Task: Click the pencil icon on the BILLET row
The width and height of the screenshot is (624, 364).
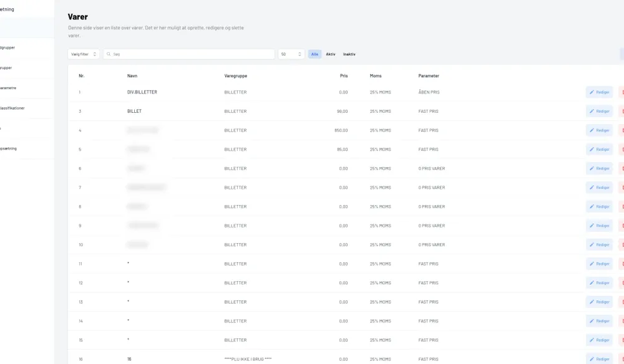Action: coord(592,112)
